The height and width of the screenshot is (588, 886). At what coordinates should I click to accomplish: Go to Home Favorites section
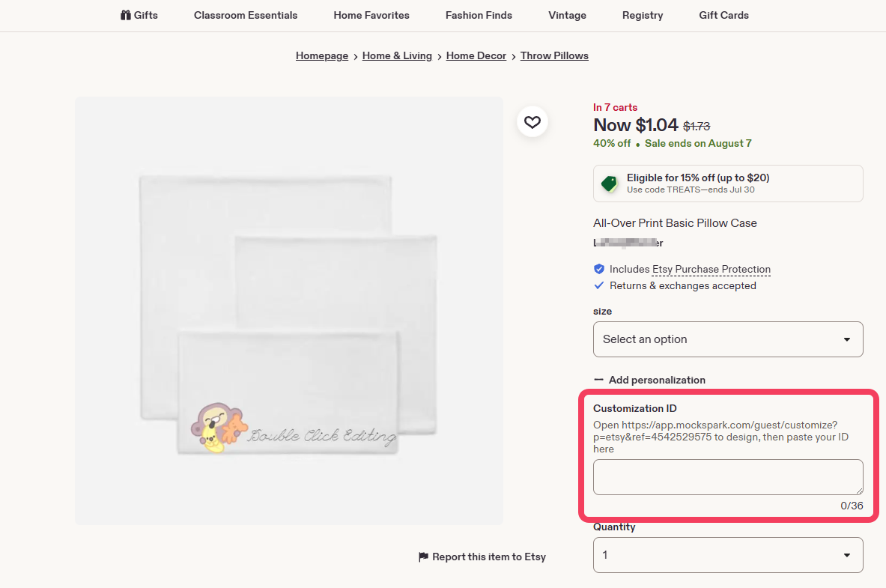click(371, 15)
